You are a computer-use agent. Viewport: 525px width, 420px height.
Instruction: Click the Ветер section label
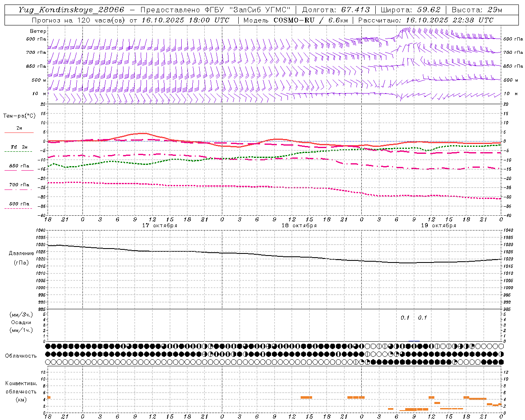[x=38, y=31]
